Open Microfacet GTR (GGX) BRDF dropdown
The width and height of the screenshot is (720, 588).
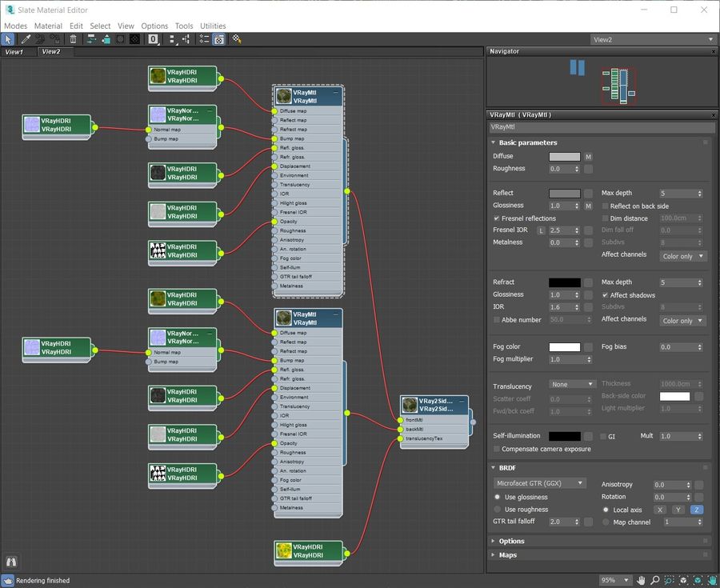pyautogui.click(x=539, y=483)
